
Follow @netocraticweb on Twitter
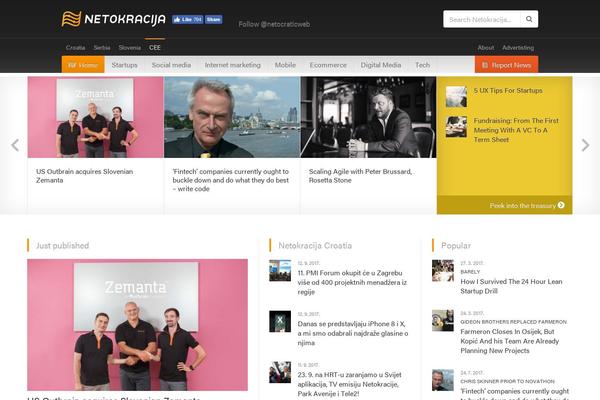[274, 24]
